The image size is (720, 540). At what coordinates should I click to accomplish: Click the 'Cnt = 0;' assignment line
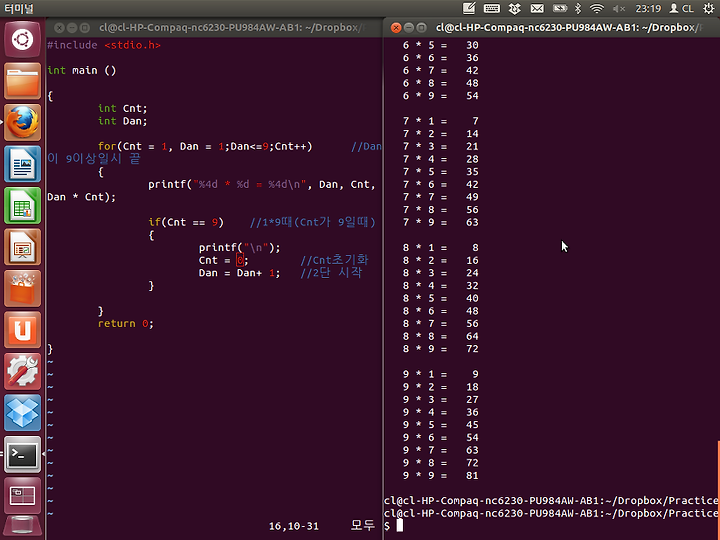223,260
